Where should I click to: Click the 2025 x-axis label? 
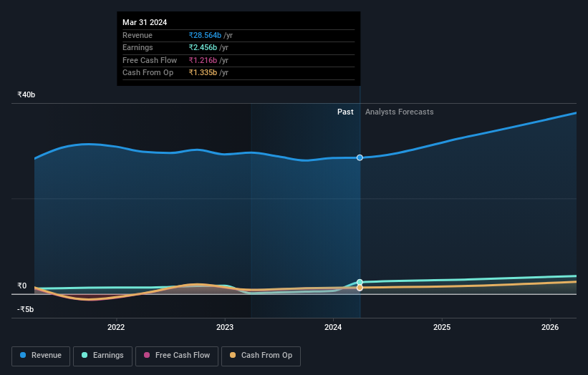click(442, 327)
